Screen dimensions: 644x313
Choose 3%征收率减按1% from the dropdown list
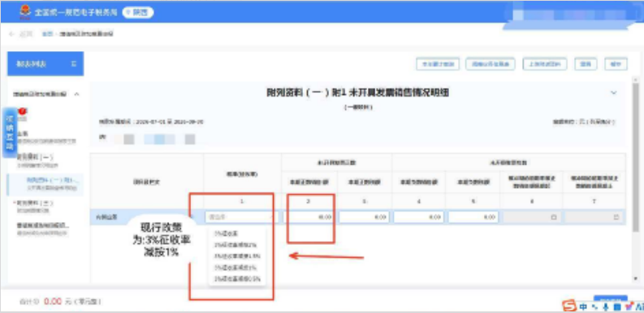(x=236, y=267)
